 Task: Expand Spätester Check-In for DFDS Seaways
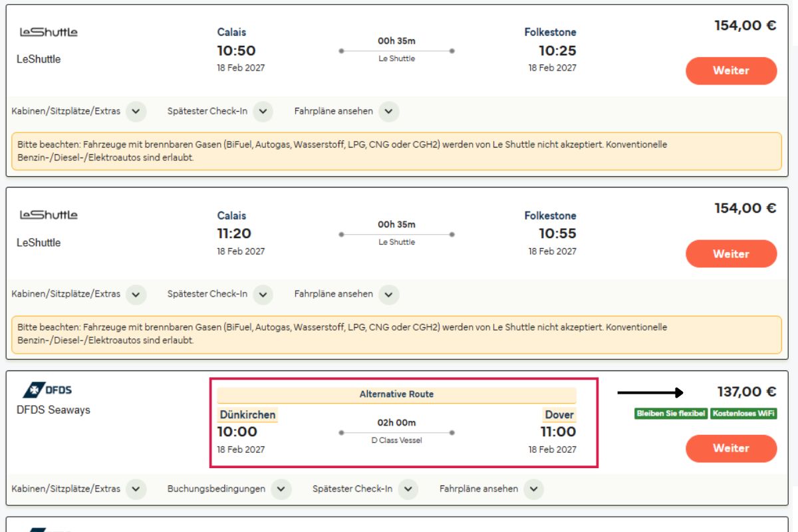[x=365, y=489]
